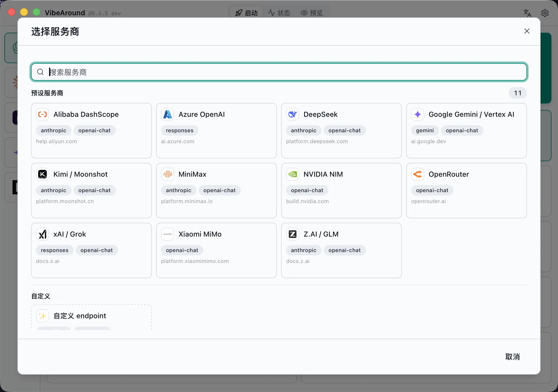558x392 pixels.
Task: Click the anthropic tag on DeepSeek card
Action: pos(304,130)
